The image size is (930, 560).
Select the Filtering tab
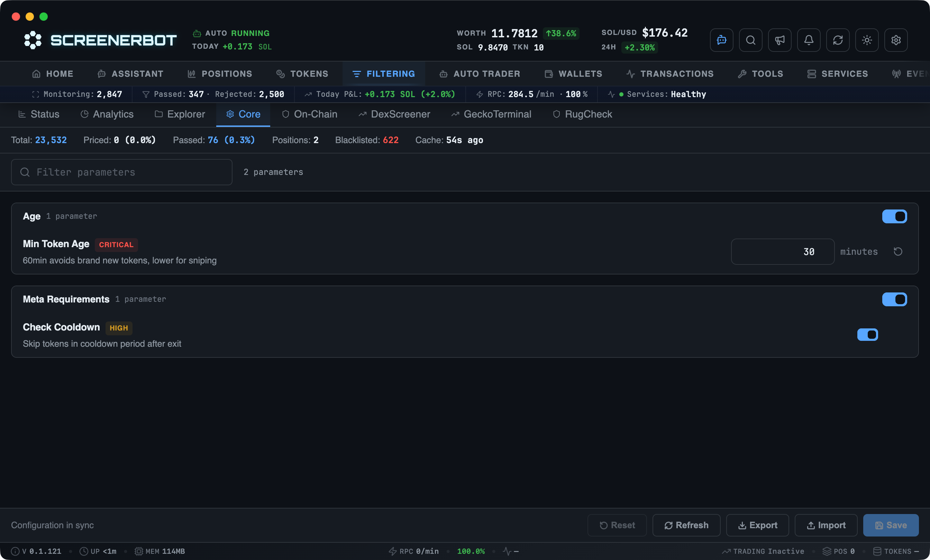pyautogui.click(x=383, y=74)
